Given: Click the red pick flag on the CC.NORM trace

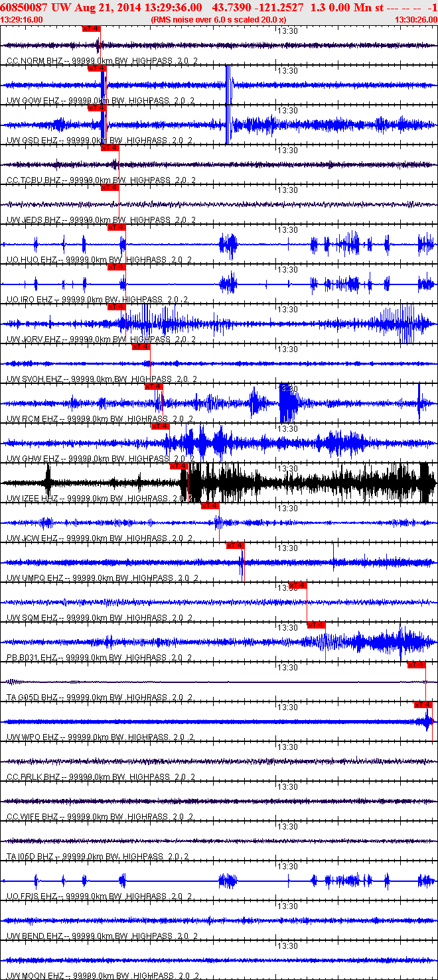Looking at the screenshot, I should click(92, 29).
